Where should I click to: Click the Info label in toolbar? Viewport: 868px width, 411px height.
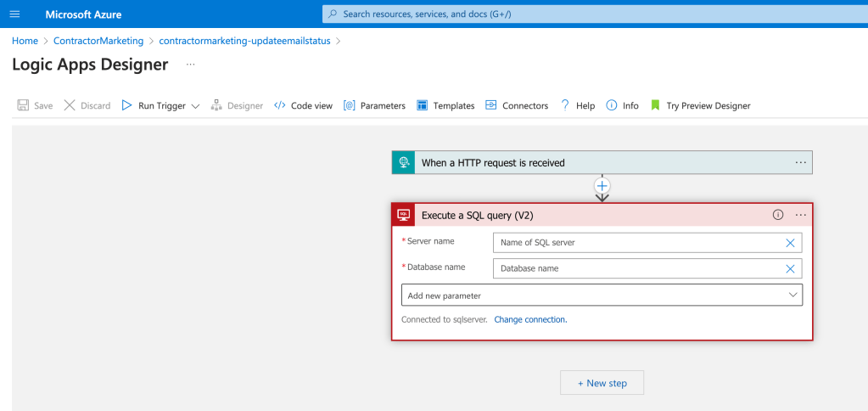tap(630, 105)
